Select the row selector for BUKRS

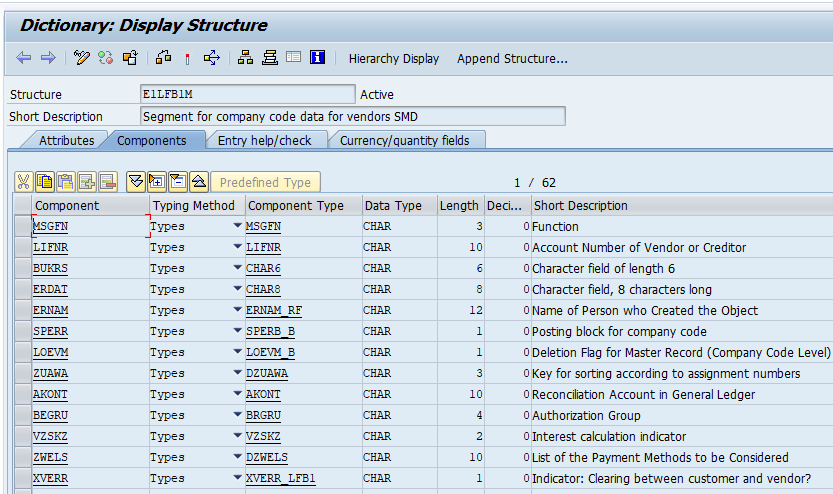(x=22, y=269)
